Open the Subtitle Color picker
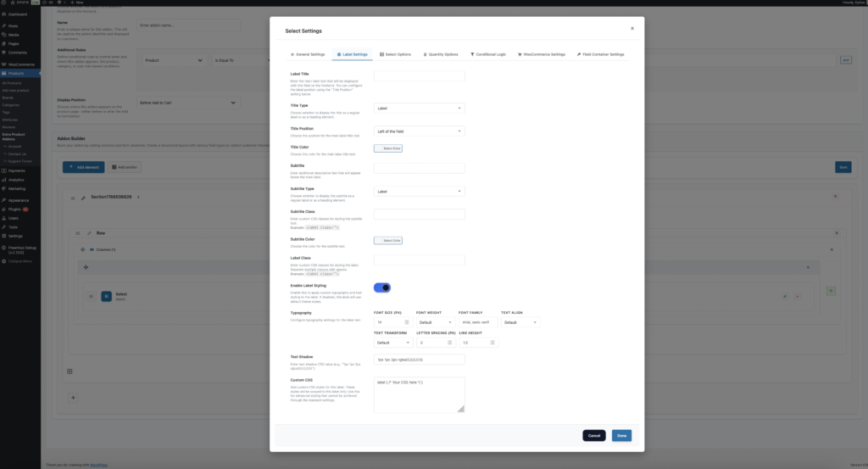Screen dimensions: 868x469 (x=388, y=241)
